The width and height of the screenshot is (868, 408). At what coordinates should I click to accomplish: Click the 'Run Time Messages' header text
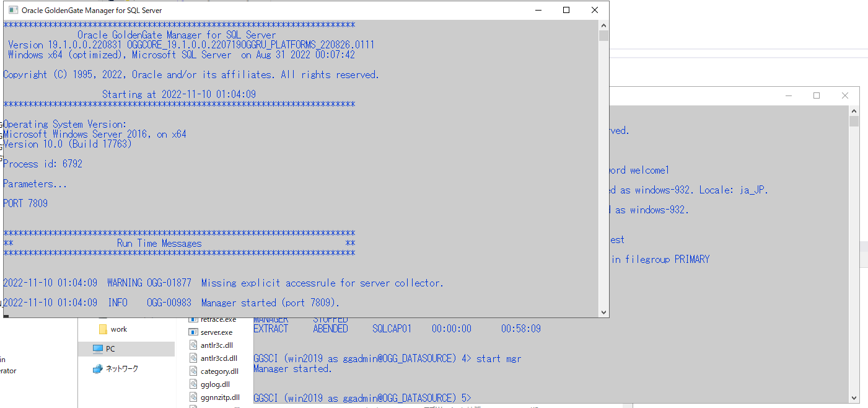click(x=159, y=243)
